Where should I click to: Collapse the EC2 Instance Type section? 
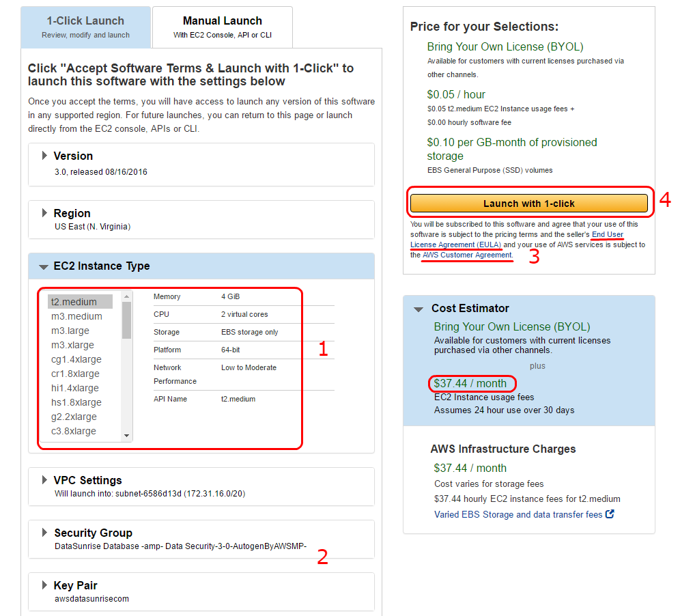point(44,267)
